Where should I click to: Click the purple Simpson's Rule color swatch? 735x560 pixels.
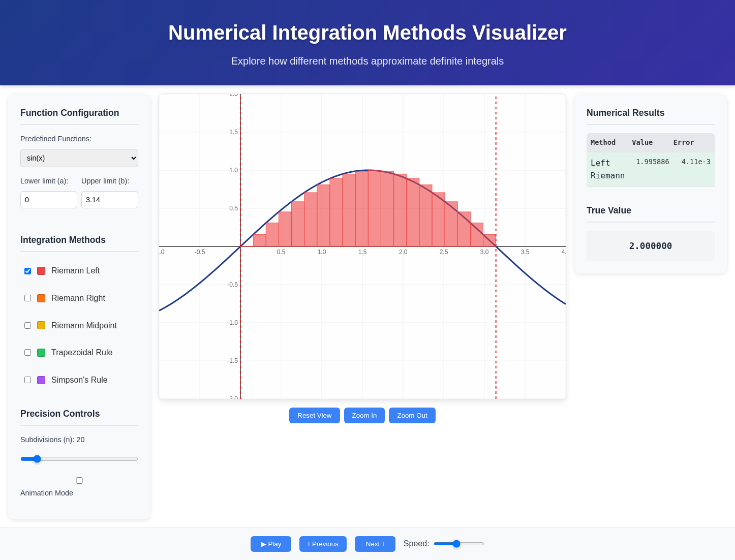click(x=41, y=380)
